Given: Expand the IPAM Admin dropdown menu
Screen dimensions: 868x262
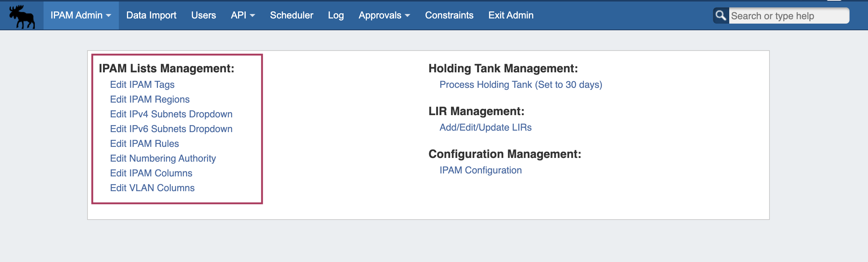Looking at the screenshot, I should tap(80, 15).
